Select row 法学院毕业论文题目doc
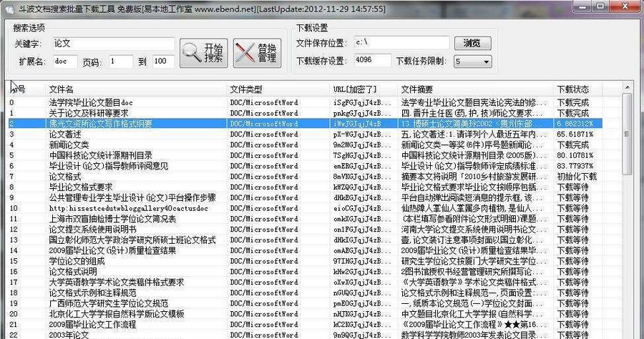The height and width of the screenshot is (339, 644). [305, 102]
